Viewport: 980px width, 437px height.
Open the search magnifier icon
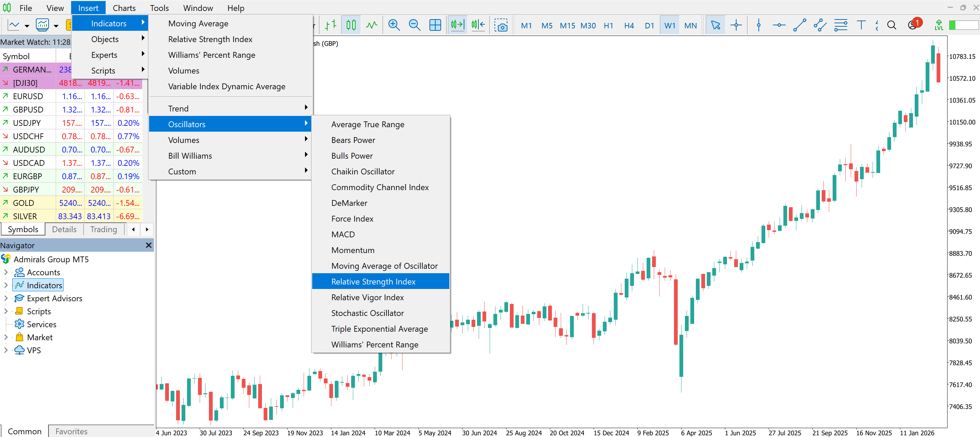(891, 26)
